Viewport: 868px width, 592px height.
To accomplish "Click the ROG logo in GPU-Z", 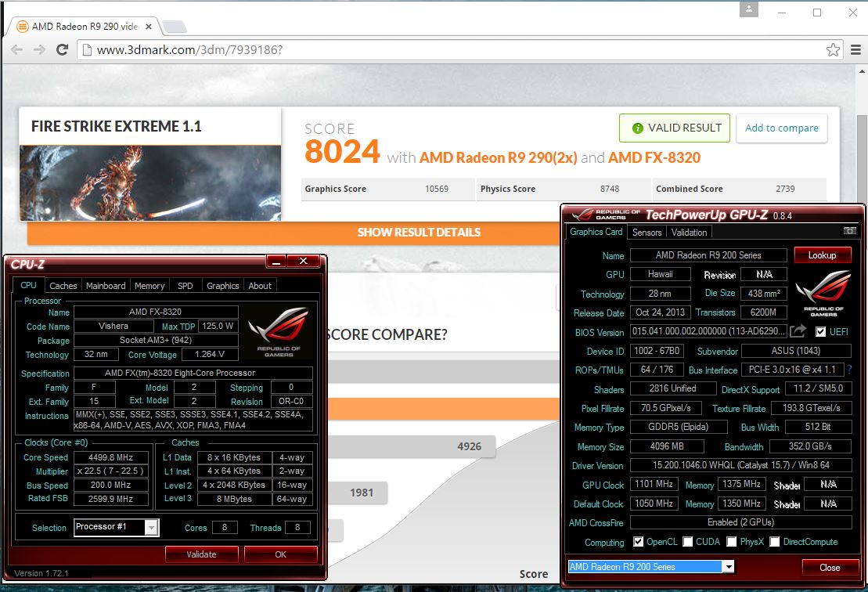I will coord(823,292).
